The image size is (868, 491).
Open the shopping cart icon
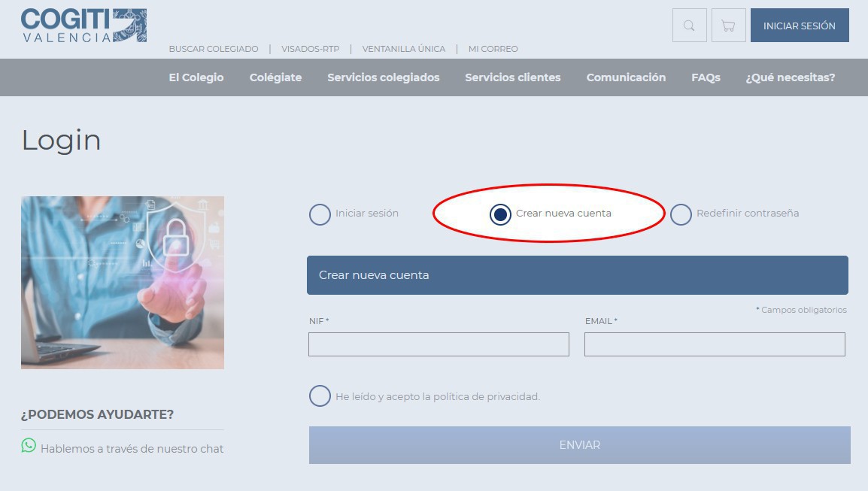click(x=729, y=26)
